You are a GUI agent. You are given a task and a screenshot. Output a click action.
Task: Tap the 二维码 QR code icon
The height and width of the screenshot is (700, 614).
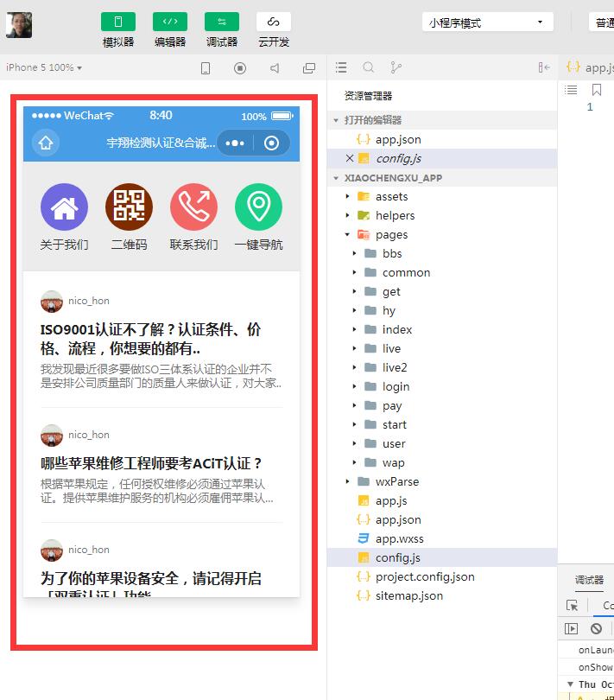[x=129, y=207]
